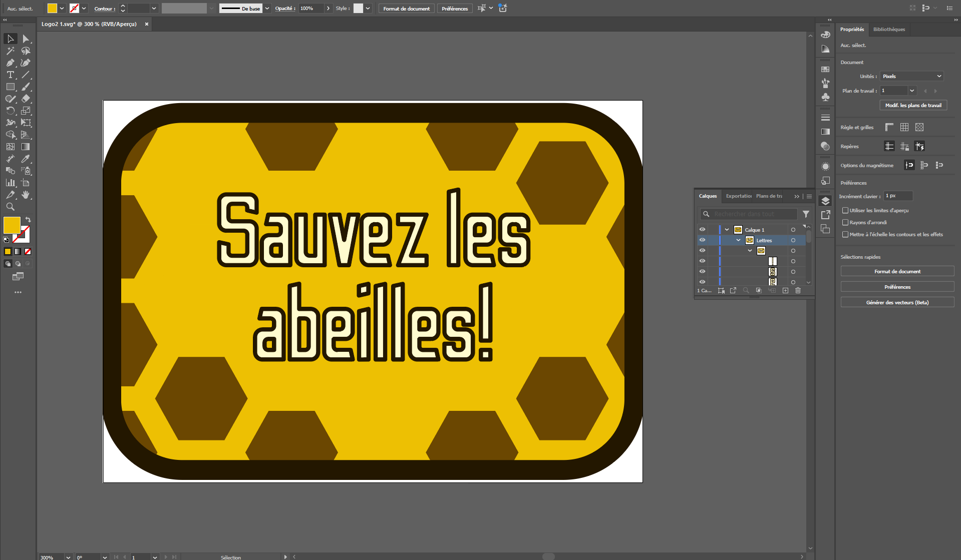Image resolution: width=961 pixels, height=560 pixels.
Task: Select the Hand tool
Action: pos(27,195)
